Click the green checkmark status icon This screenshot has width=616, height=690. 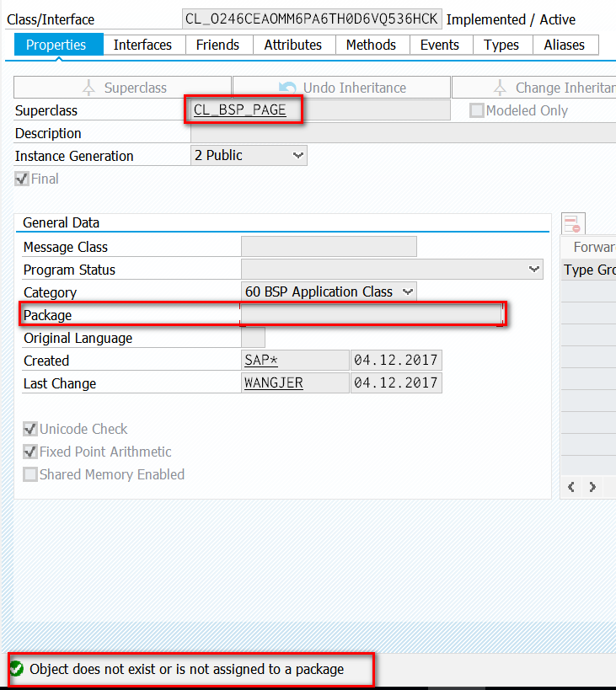tap(16, 669)
